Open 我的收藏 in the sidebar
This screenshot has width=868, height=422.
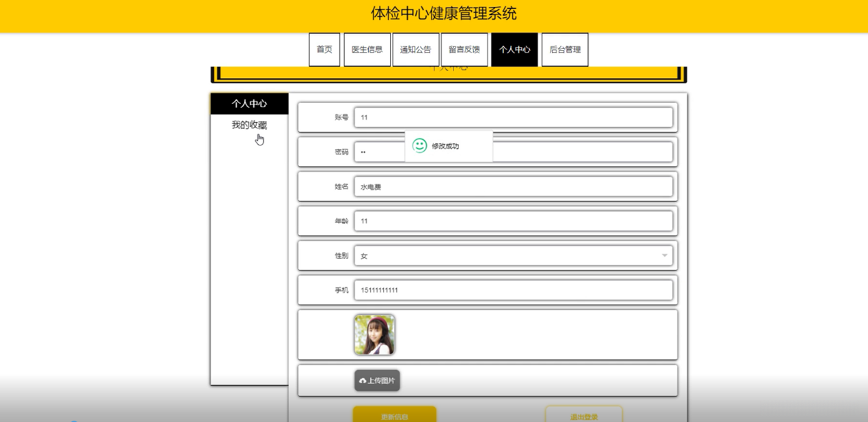pos(249,125)
